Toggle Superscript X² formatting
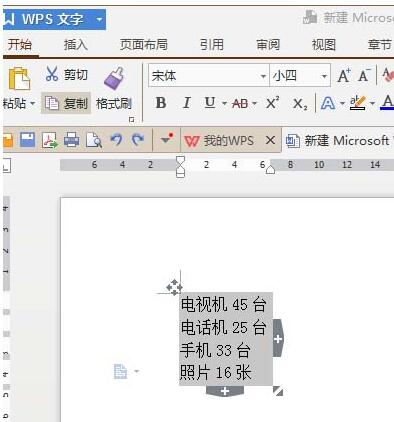 click(x=273, y=103)
